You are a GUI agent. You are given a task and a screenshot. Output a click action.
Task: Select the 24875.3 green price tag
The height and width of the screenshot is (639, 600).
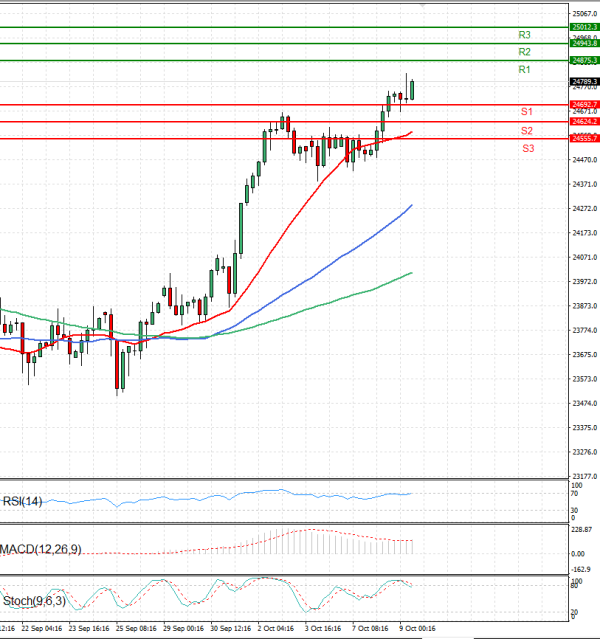click(584, 61)
